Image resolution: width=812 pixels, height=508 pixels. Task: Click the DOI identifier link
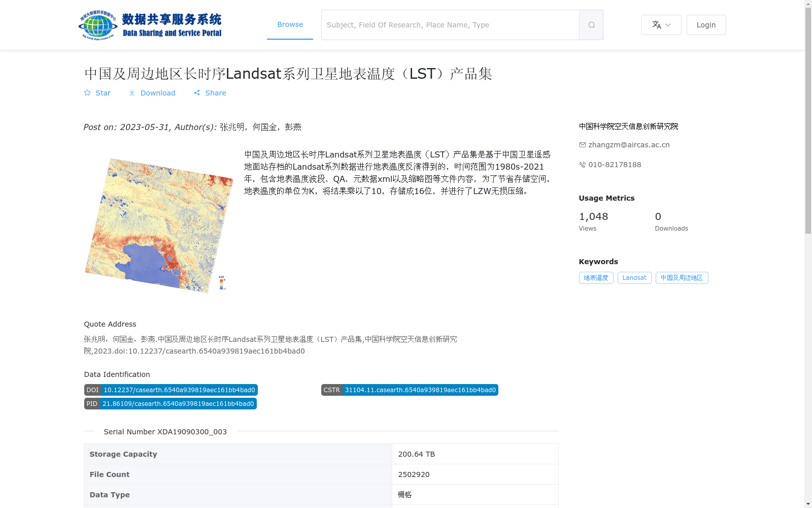[x=171, y=390]
